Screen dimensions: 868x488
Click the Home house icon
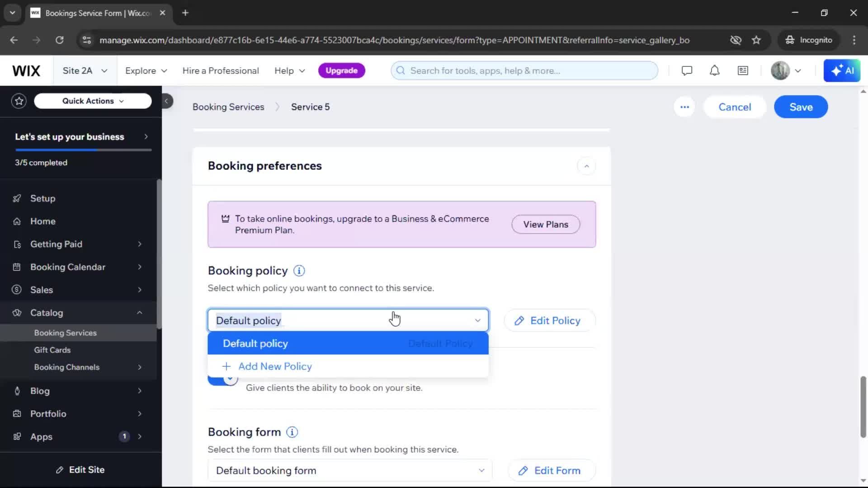17,221
